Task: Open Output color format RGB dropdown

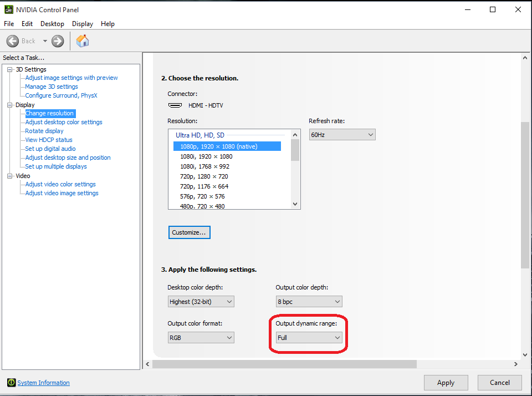Action: click(x=201, y=338)
